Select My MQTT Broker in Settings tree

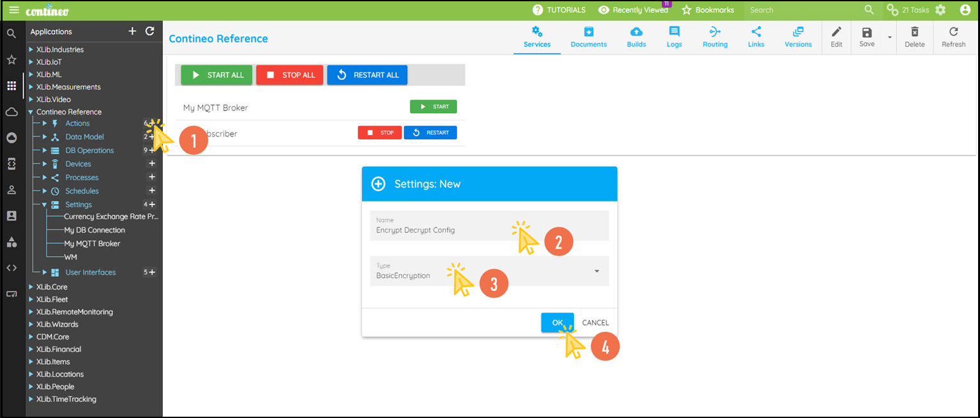coord(92,244)
